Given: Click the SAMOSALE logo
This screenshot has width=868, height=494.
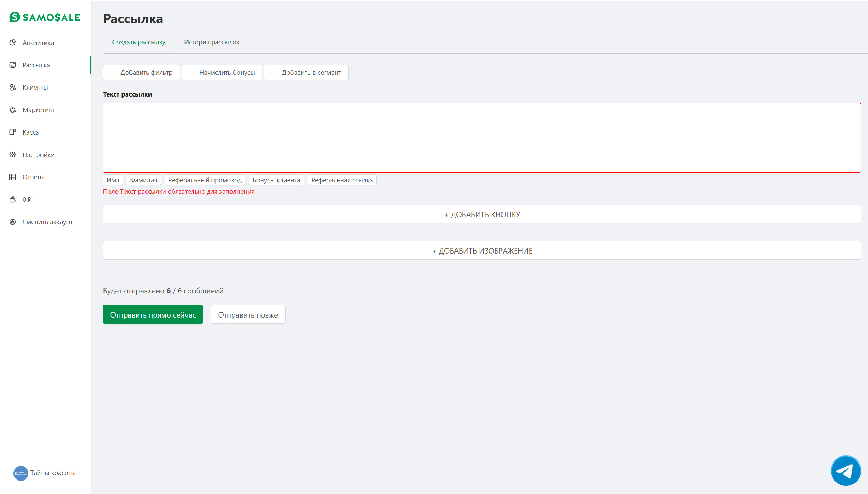Looking at the screenshot, I should [45, 17].
